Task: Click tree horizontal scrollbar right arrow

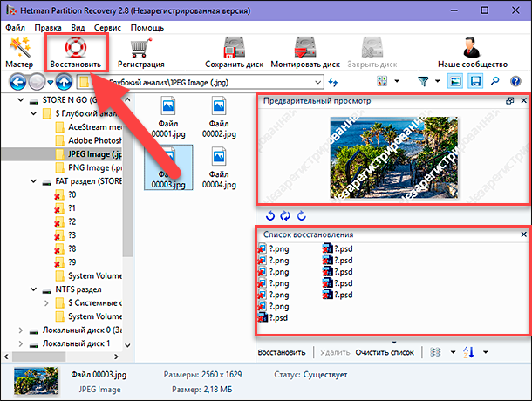Action: tap(116, 357)
